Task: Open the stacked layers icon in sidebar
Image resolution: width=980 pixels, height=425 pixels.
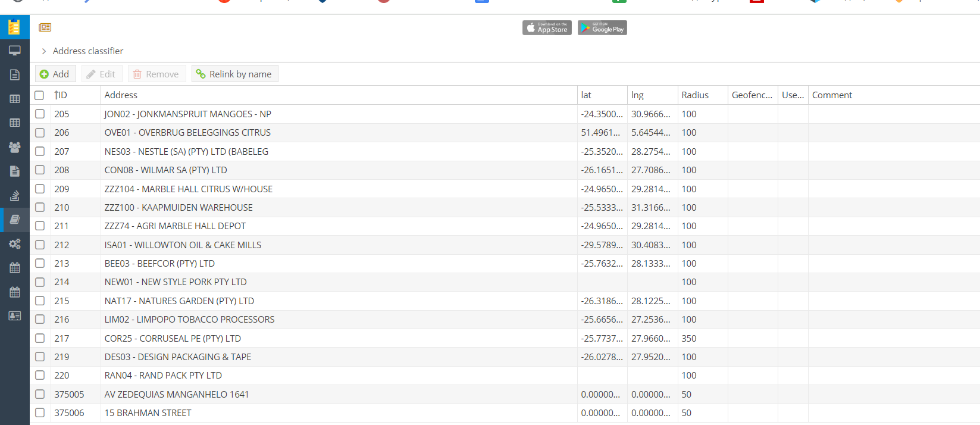Action: pyautogui.click(x=14, y=195)
